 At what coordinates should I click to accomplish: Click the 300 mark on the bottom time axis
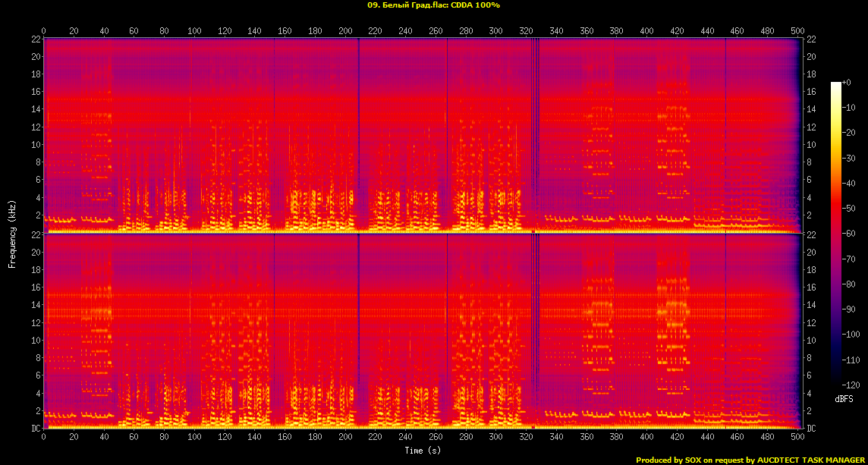click(495, 437)
